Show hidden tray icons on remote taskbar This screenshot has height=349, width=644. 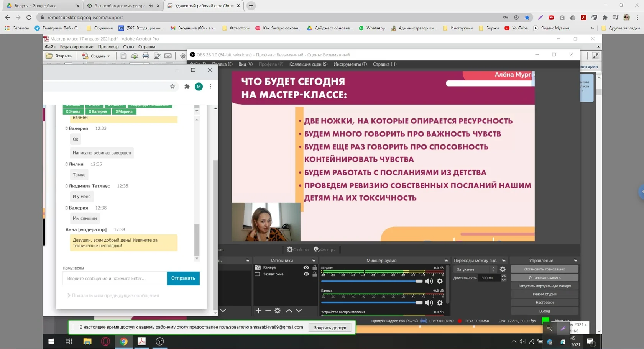click(x=514, y=341)
